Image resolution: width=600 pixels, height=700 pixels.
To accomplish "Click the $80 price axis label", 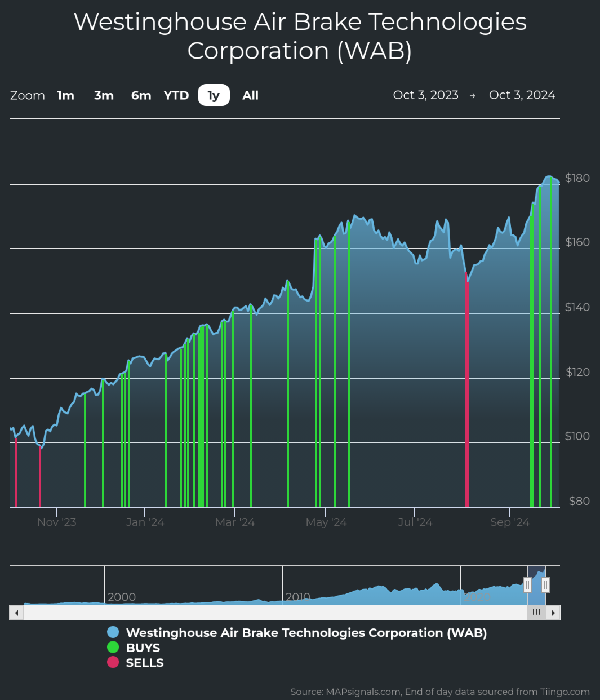I will pyautogui.click(x=580, y=501).
